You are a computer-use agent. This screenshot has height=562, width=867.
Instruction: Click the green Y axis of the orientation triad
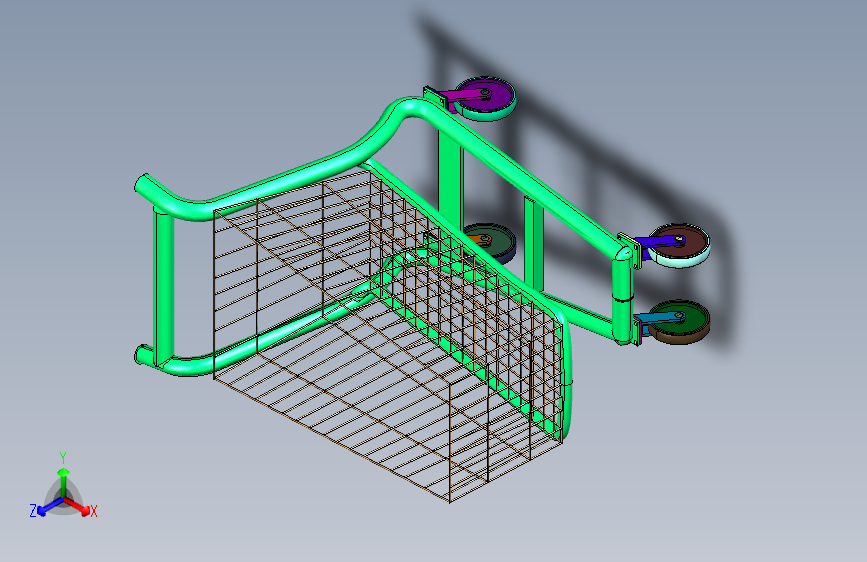coord(63,482)
